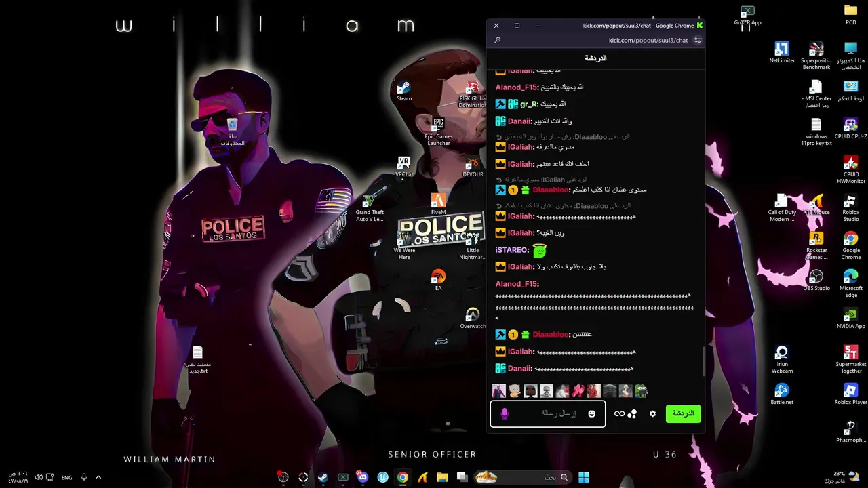
Task: Click the green الدردشة send button
Action: (x=683, y=413)
